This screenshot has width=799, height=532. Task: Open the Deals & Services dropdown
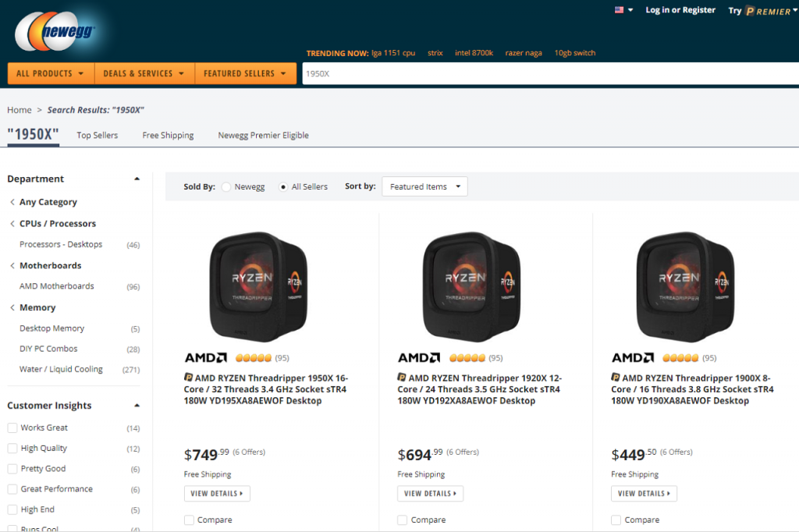tap(144, 73)
